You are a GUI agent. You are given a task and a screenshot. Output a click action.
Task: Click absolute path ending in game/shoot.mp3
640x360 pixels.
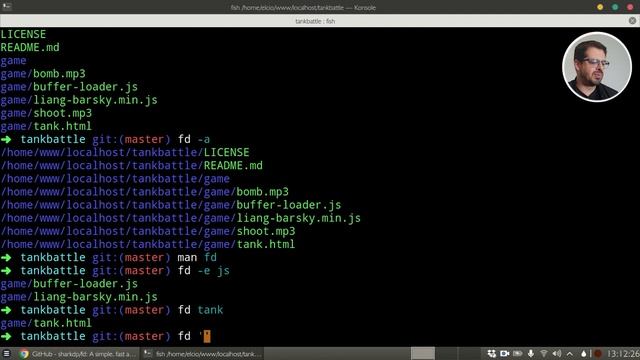(x=148, y=231)
